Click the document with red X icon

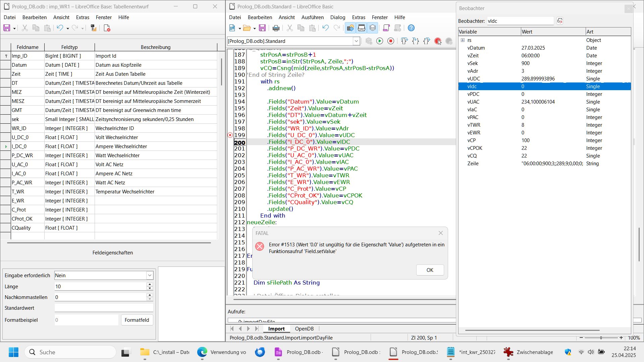[107, 28]
